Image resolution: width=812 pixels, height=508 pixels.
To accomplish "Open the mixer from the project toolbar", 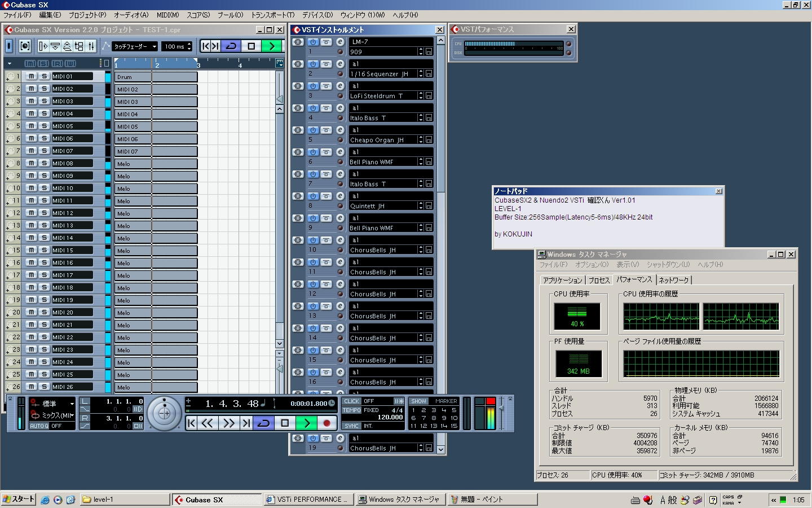I will point(91,46).
